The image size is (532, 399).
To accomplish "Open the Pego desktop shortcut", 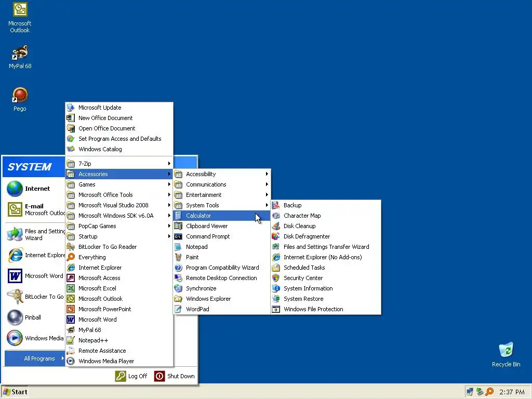I will 20,99.
